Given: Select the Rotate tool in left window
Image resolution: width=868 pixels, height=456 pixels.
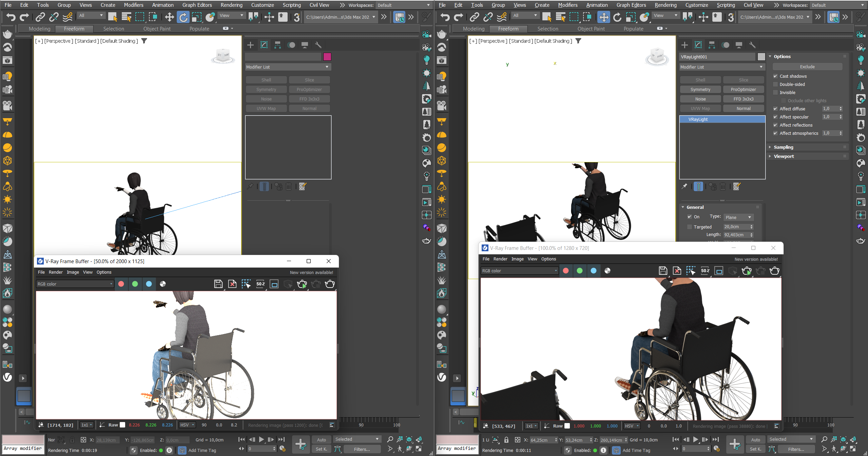Looking at the screenshot, I should click(183, 17).
